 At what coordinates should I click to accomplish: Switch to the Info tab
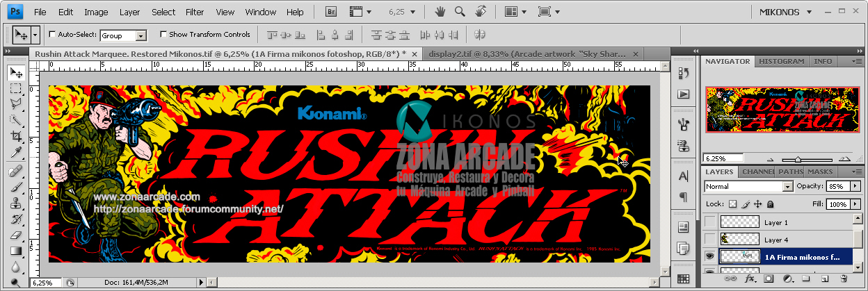pyautogui.click(x=823, y=61)
